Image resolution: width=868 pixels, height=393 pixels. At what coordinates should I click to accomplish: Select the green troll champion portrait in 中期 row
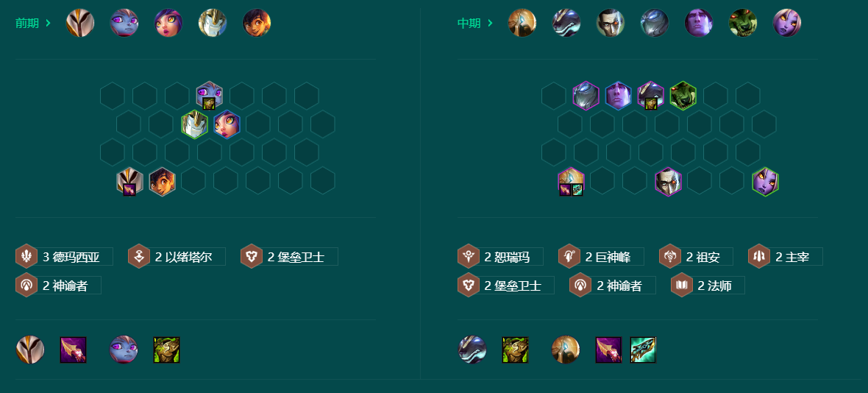point(743,24)
